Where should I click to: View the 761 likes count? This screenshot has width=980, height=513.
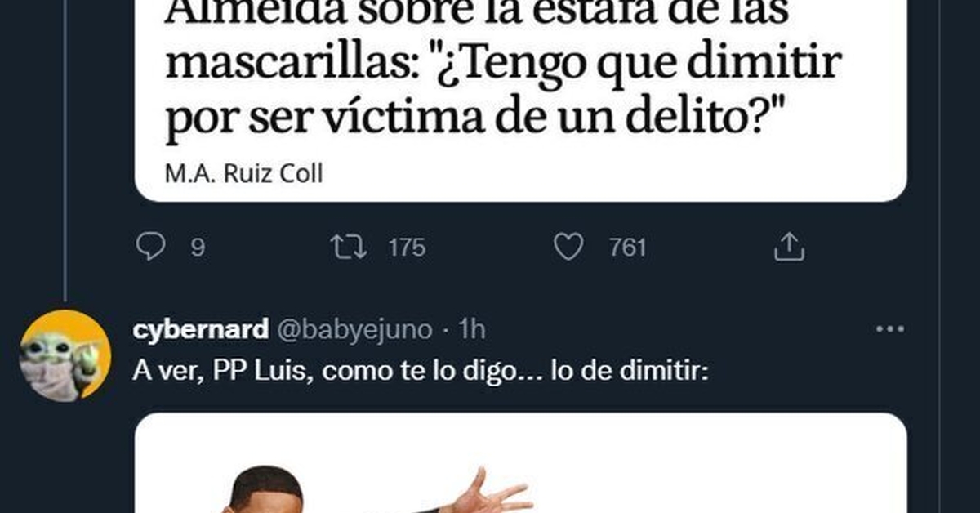click(628, 248)
